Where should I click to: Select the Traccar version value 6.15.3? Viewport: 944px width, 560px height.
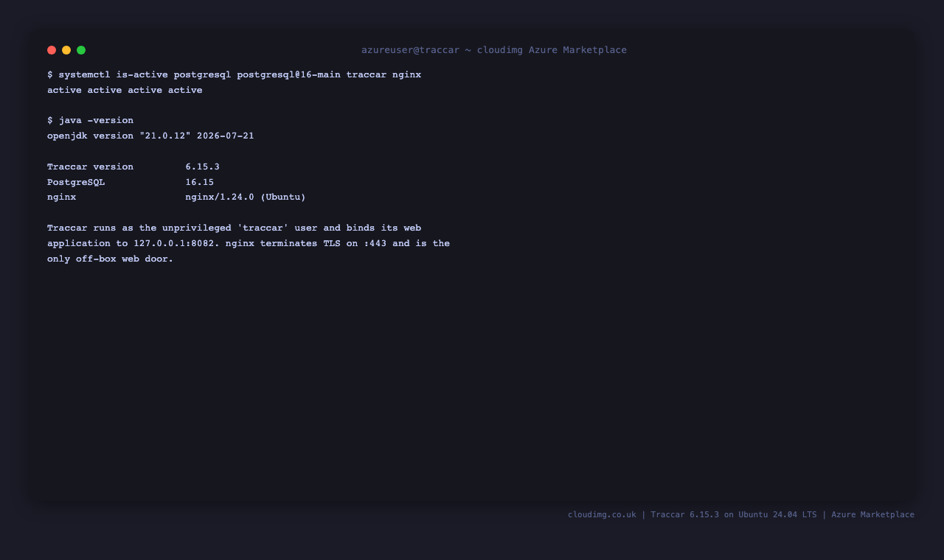tap(203, 167)
